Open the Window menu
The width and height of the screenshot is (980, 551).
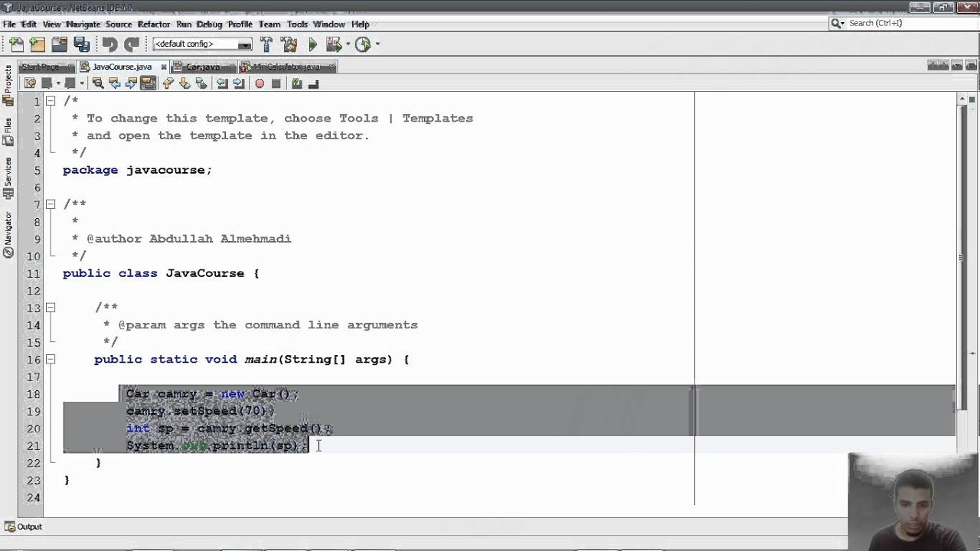[329, 24]
